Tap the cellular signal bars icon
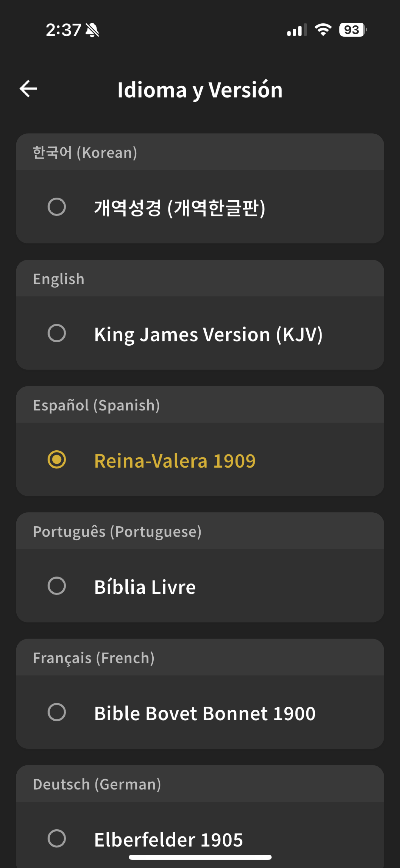Image resolution: width=400 pixels, height=868 pixels. point(297,30)
